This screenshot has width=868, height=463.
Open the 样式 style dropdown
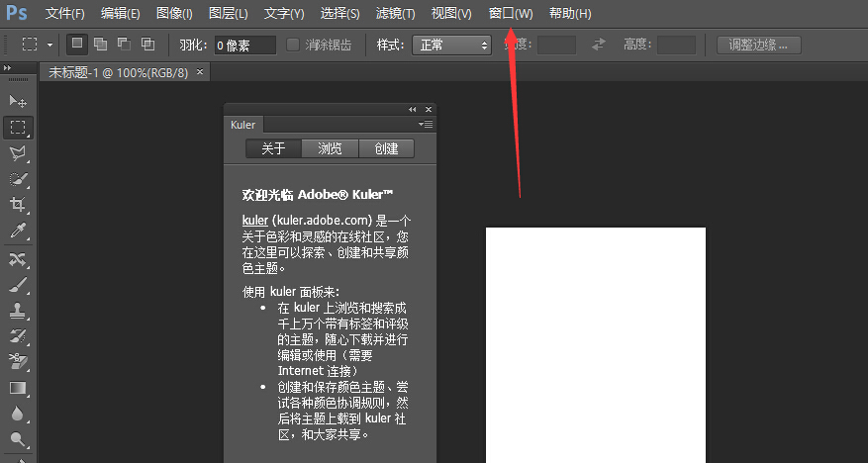pyautogui.click(x=451, y=45)
